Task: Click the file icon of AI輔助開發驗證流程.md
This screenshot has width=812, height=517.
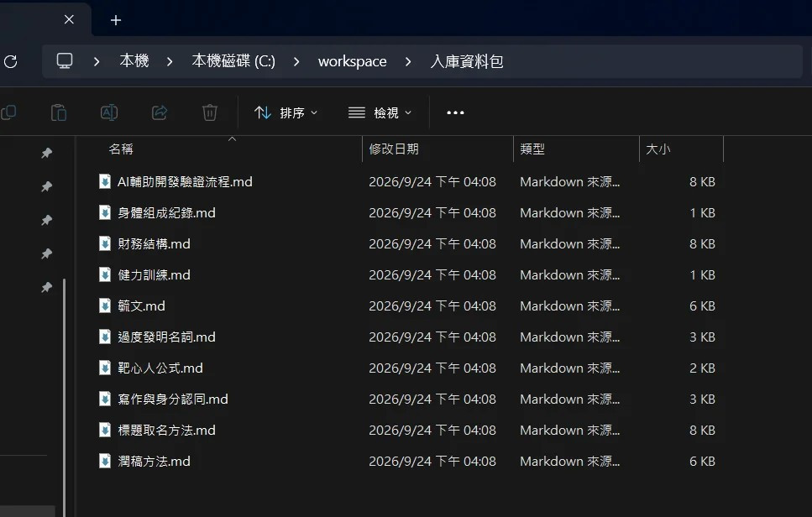Action: [105, 181]
